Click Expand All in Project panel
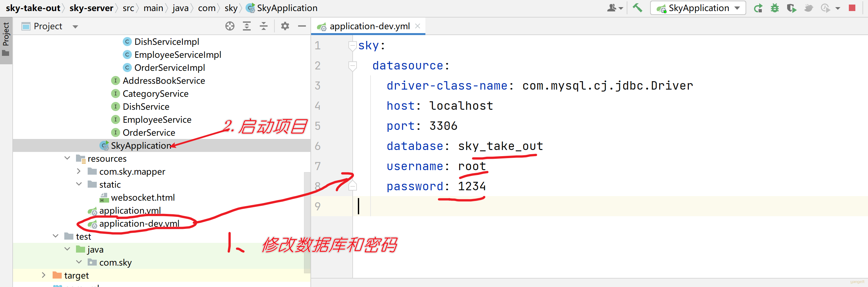Viewport: 868px width, 287px height. (x=247, y=26)
